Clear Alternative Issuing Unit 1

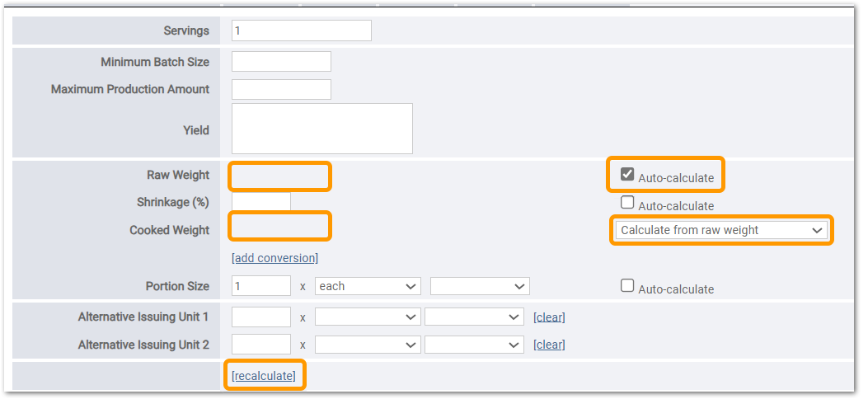[x=549, y=317]
